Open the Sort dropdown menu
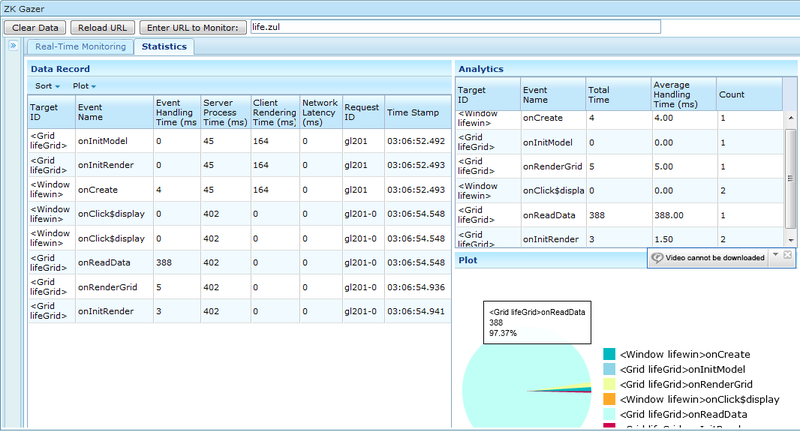800x432 pixels. (47, 86)
